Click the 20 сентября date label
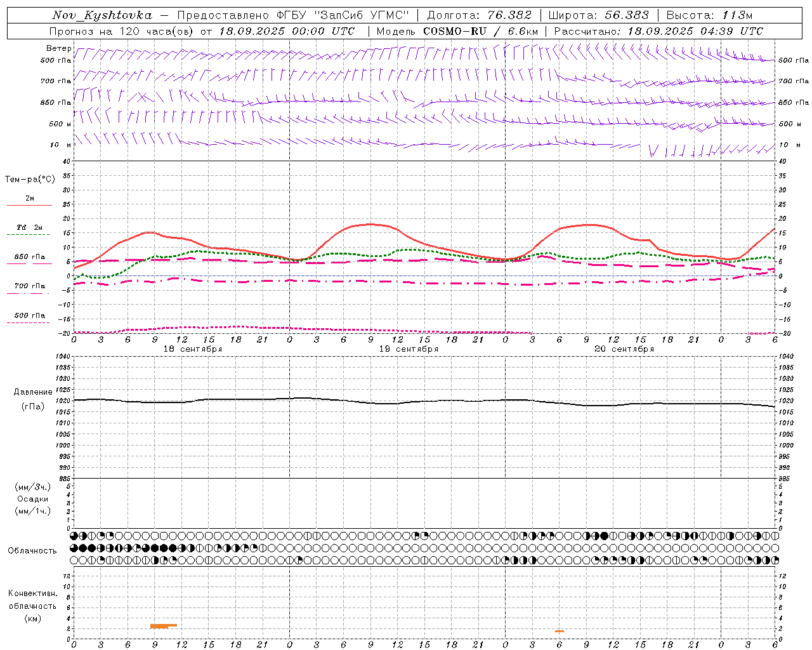The image size is (812, 650). 624,349
